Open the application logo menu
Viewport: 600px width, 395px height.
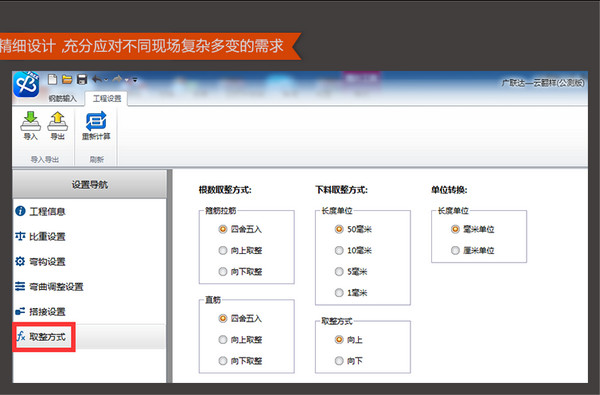pyautogui.click(x=26, y=84)
